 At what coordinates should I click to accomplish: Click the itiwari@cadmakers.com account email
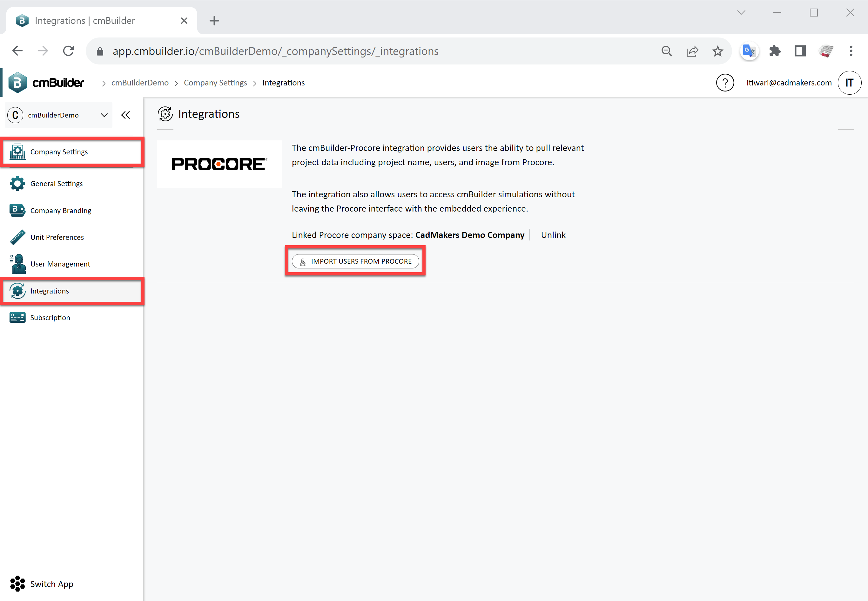[x=789, y=83]
